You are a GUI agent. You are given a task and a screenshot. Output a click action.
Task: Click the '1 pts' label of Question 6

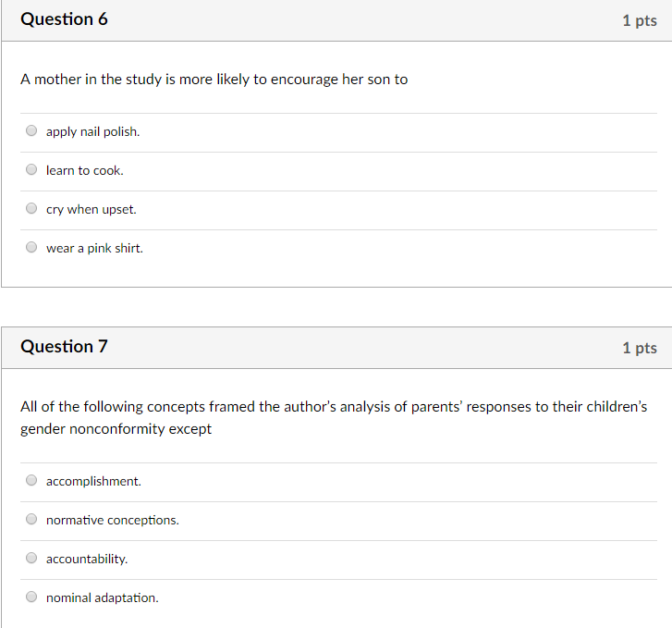pos(640,20)
